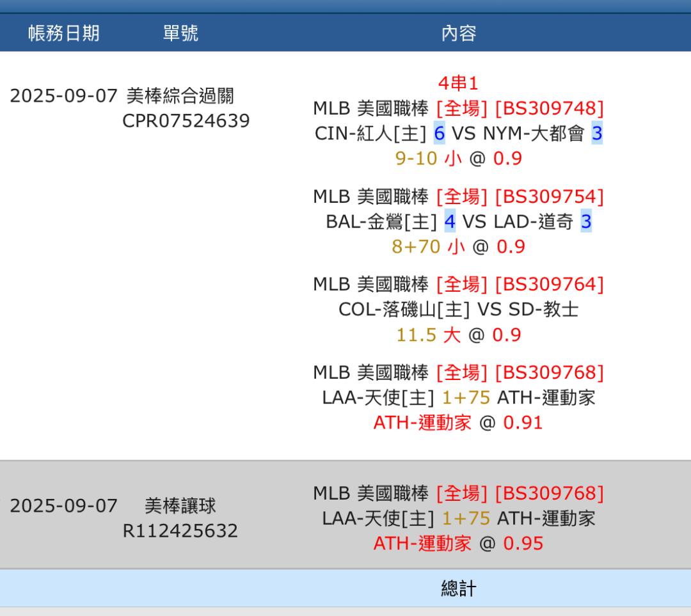Click the odds value 0.95
This screenshot has height=616, width=691.
[x=523, y=543]
